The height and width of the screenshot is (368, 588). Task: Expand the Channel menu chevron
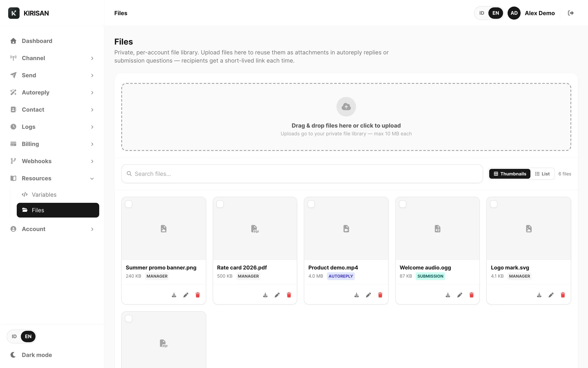[92, 58]
